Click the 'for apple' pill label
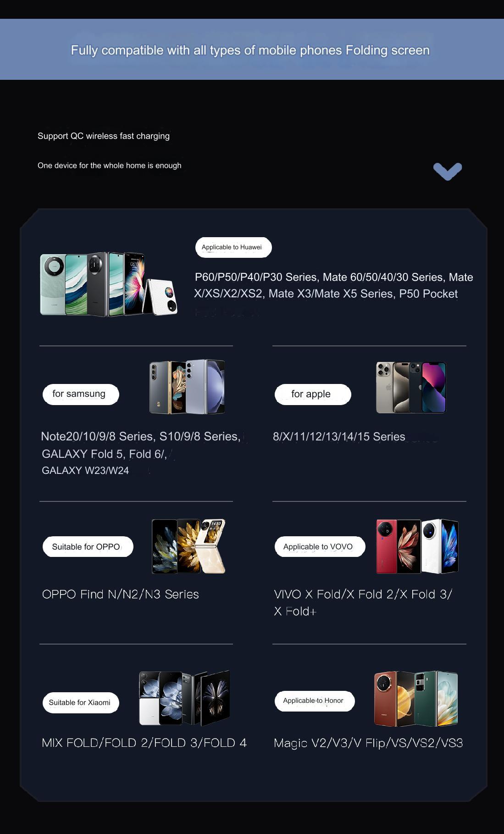The width and height of the screenshot is (504, 834). pyautogui.click(x=313, y=394)
